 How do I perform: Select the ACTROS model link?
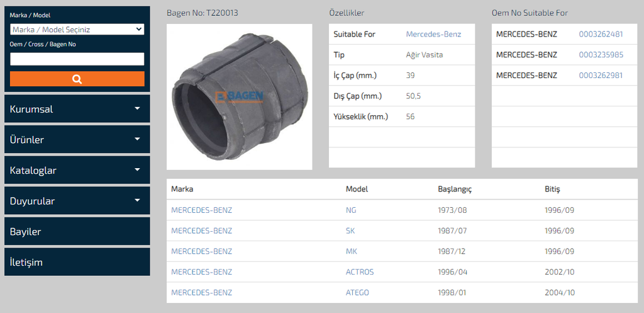[x=360, y=272]
